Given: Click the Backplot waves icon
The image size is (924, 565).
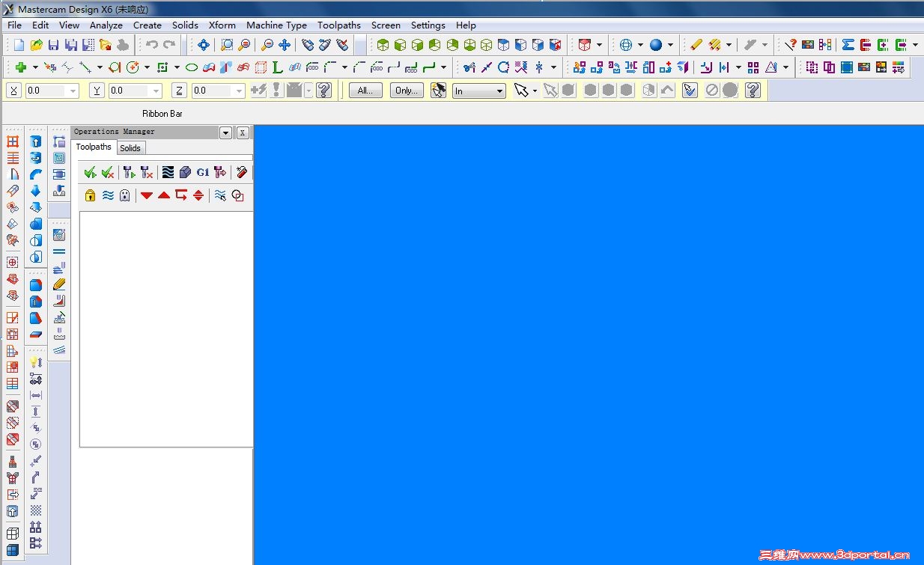Looking at the screenshot, I should pyautogui.click(x=167, y=172).
